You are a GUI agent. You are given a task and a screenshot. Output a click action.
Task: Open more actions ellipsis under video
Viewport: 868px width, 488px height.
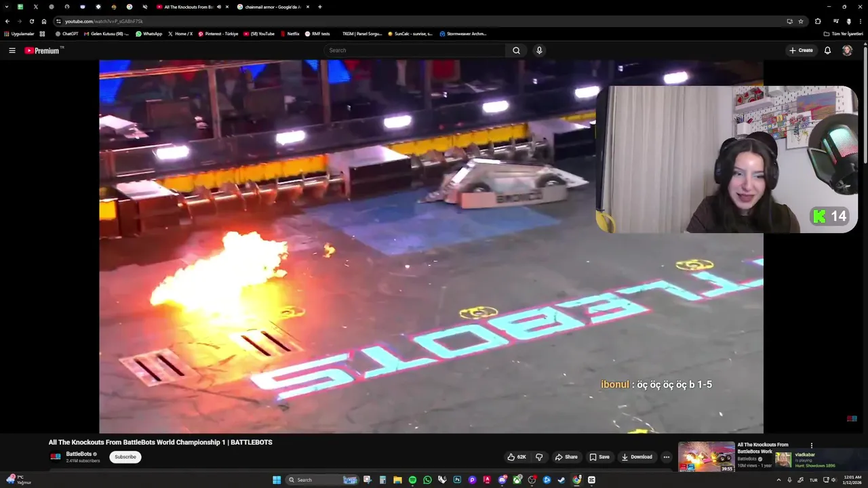tap(667, 457)
